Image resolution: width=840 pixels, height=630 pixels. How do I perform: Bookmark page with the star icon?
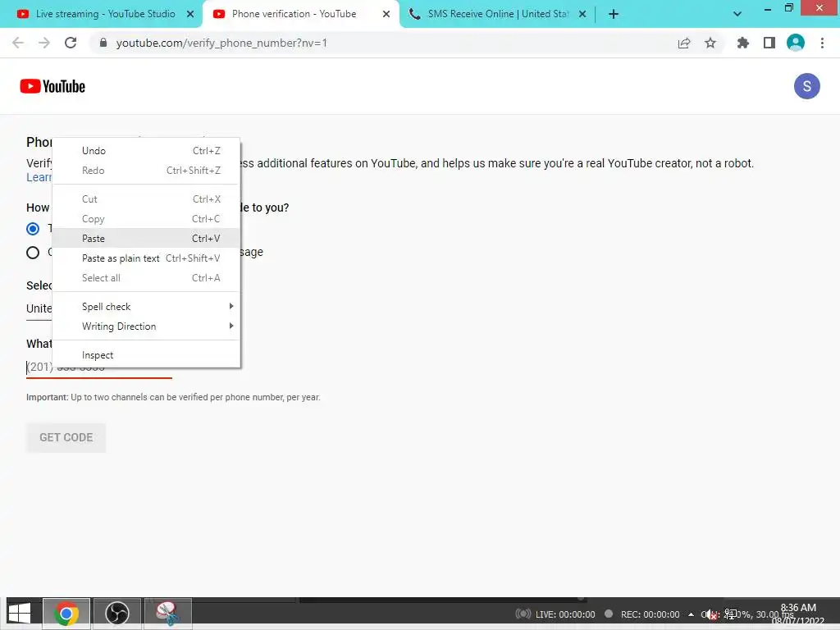710,43
